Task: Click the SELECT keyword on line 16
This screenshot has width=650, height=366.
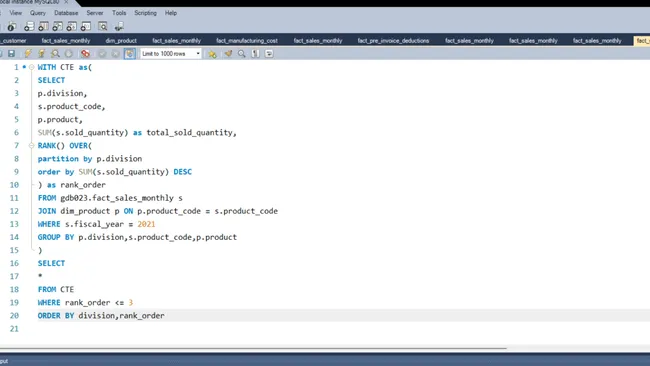Action: pos(51,263)
